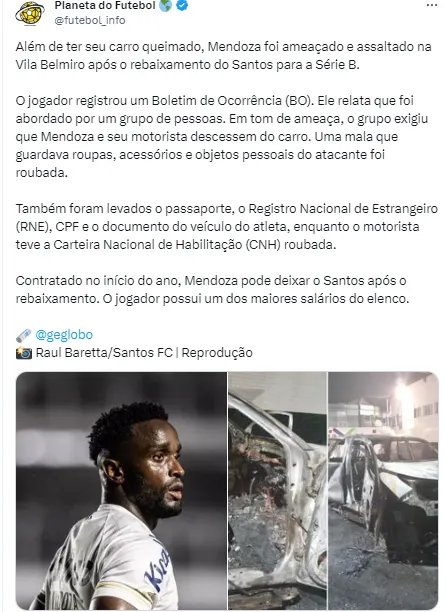
Task: Click the blue verified badge
Action: (182, 5)
